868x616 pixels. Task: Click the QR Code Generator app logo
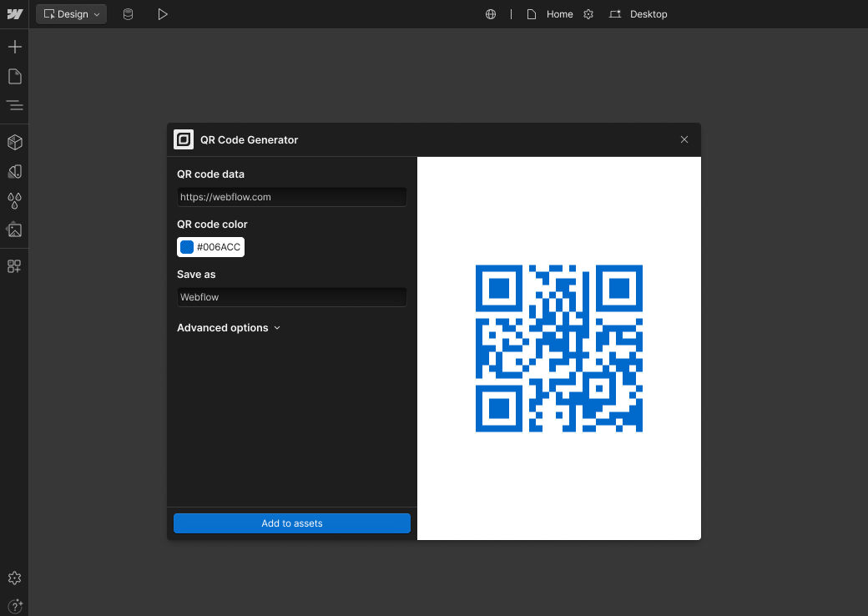pos(184,139)
